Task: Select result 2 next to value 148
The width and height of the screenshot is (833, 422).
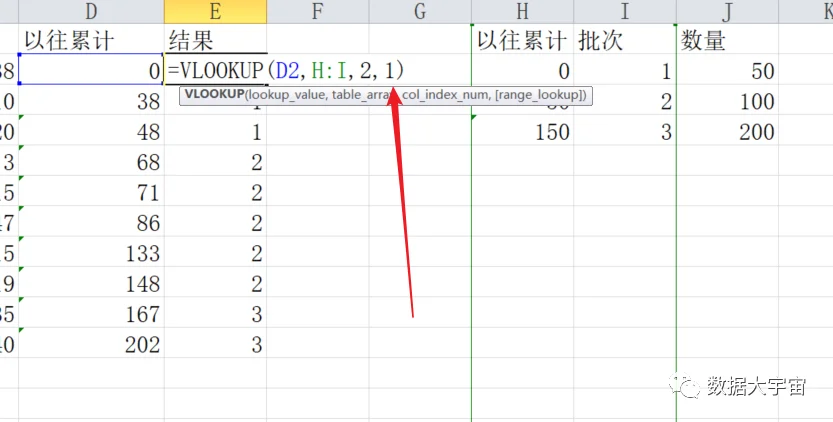Action: coord(215,282)
